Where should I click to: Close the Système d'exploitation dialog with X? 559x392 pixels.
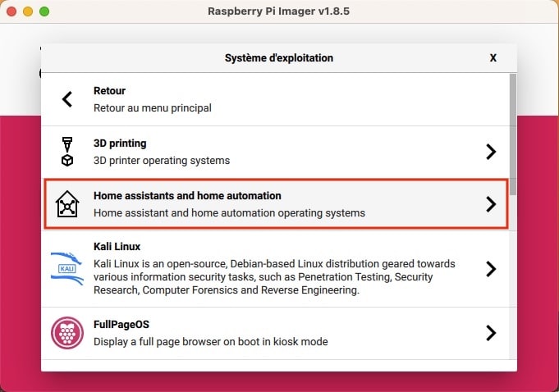[x=493, y=58]
